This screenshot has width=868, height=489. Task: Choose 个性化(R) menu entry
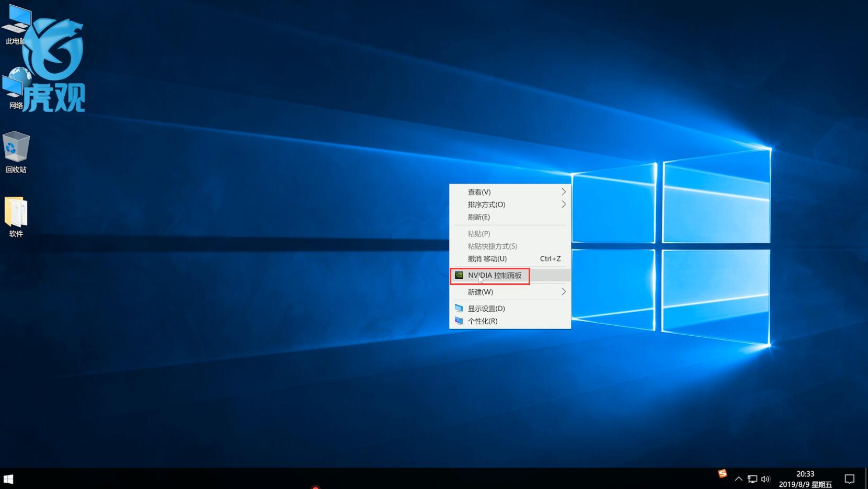coord(510,321)
